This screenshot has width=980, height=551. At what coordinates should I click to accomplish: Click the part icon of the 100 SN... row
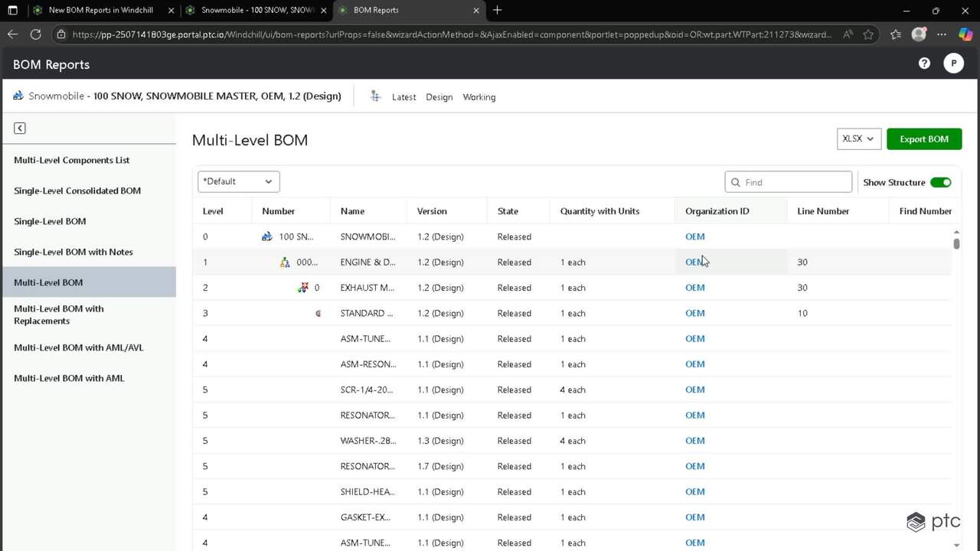[x=266, y=236]
